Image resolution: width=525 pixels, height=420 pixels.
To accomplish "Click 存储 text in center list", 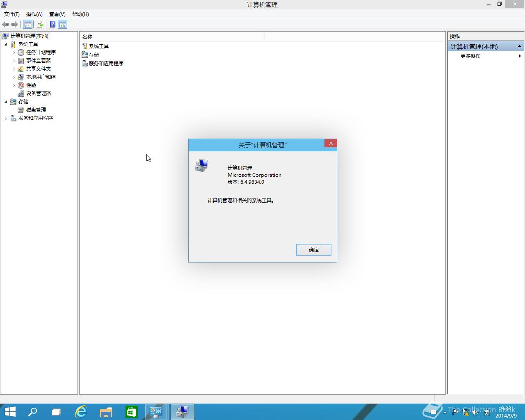I will click(x=94, y=55).
